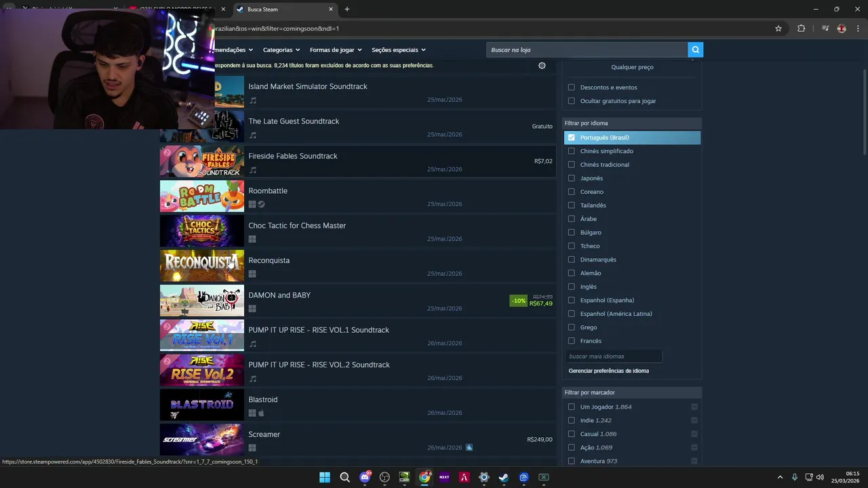Show hidden tray icons chevron
The width and height of the screenshot is (868, 488).
point(780,477)
